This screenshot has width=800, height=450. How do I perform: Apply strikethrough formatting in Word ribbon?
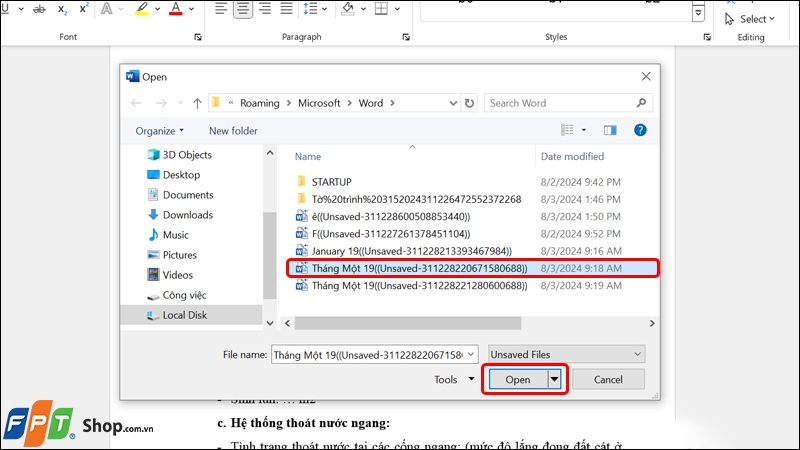coord(39,9)
